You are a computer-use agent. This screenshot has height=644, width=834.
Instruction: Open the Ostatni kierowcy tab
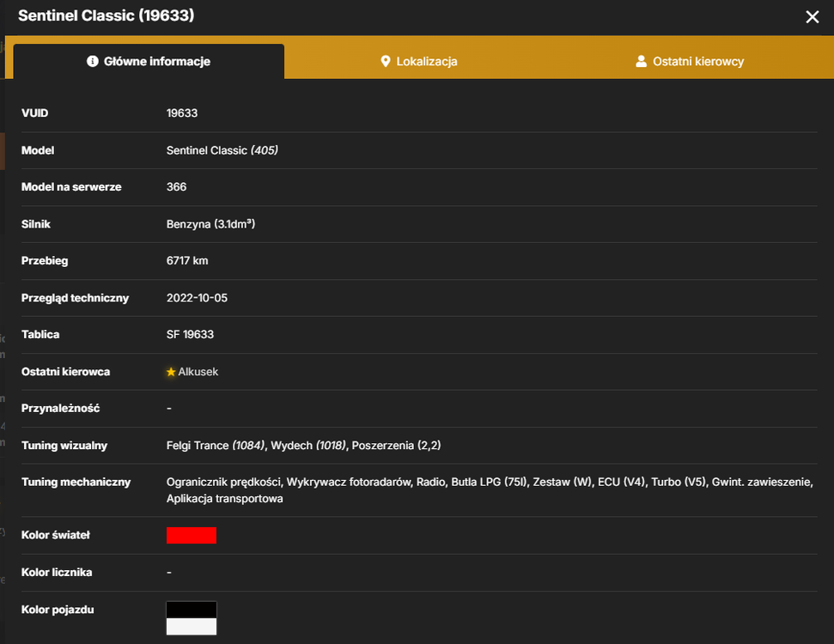pos(690,62)
